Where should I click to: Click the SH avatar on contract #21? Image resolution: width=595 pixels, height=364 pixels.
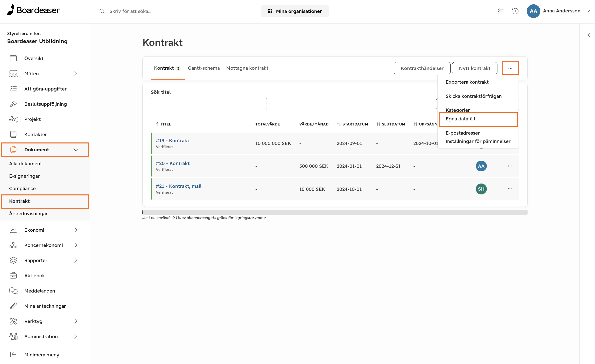tap(481, 189)
